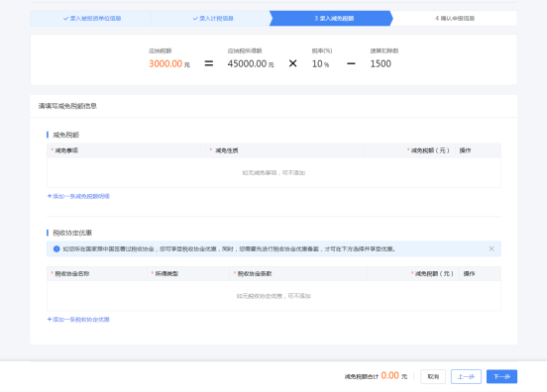Click the 请填写减免税额信息 heading
This screenshot has height=392, width=547.
click(x=67, y=106)
